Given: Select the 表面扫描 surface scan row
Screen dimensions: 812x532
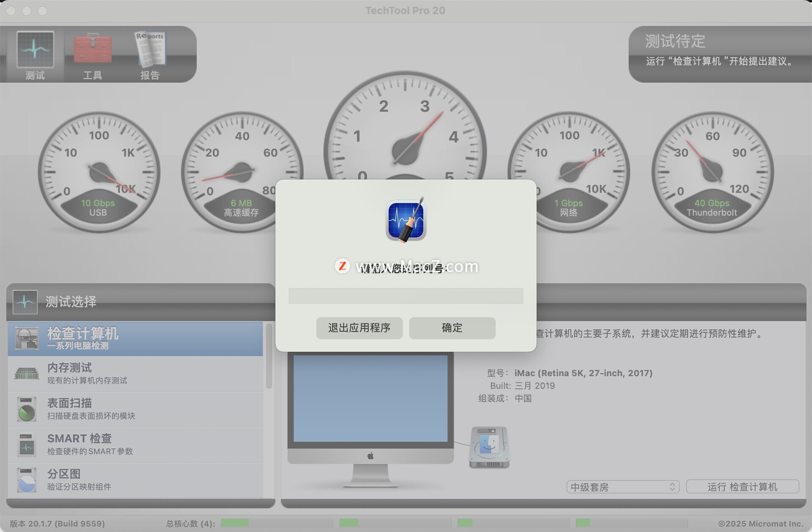Looking at the screenshot, I should coord(135,409).
